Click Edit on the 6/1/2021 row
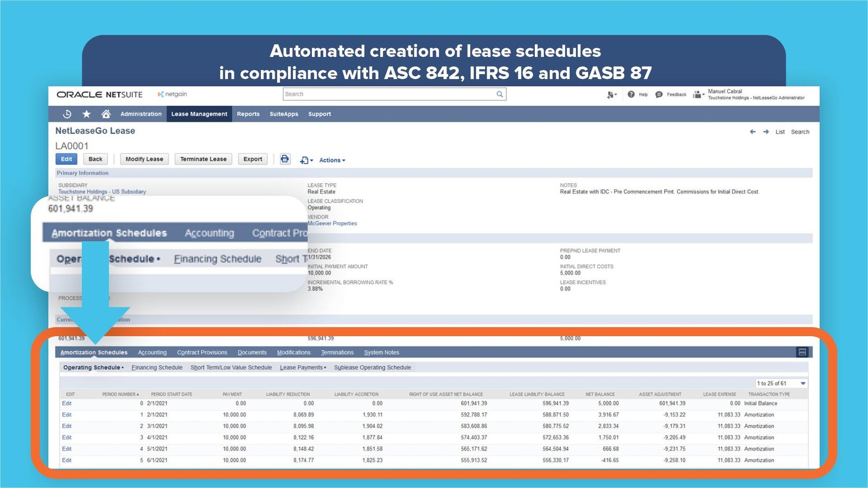 click(67, 460)
